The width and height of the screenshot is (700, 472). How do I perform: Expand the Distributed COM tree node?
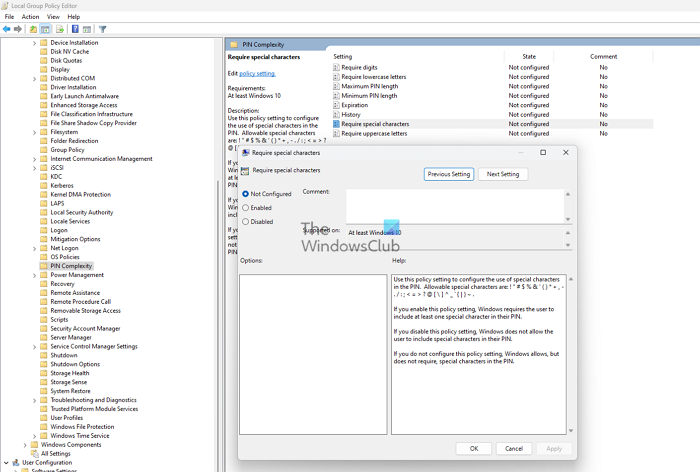click(x=34, y=79)
